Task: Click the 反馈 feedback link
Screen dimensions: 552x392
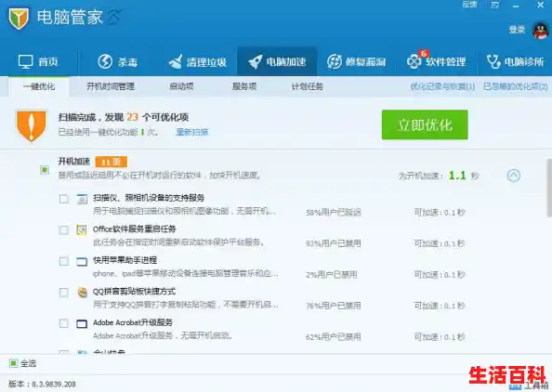Action: tap(469, 5)
